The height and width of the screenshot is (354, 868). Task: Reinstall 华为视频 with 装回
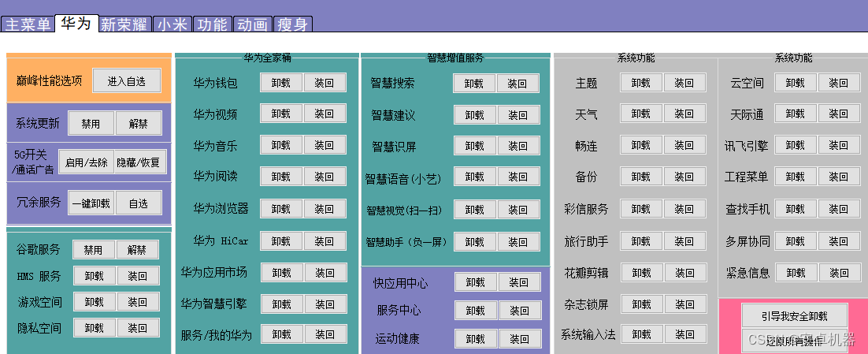click(325, 114)
